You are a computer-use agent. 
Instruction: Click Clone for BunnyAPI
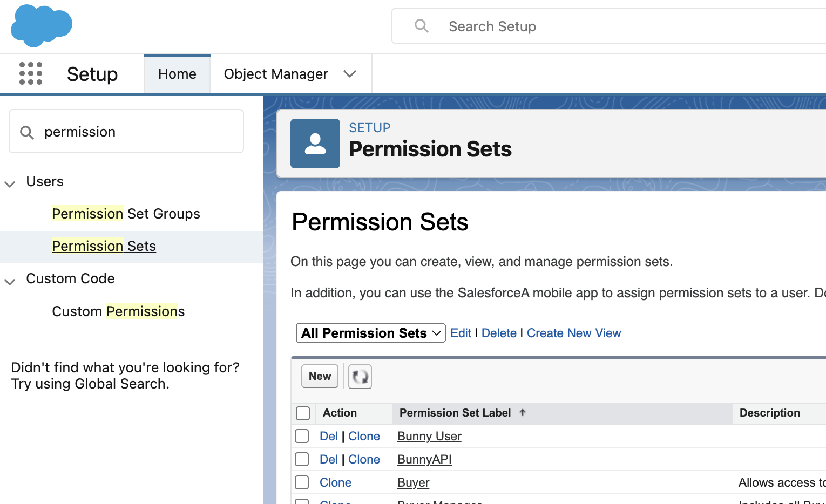(364, 459)
